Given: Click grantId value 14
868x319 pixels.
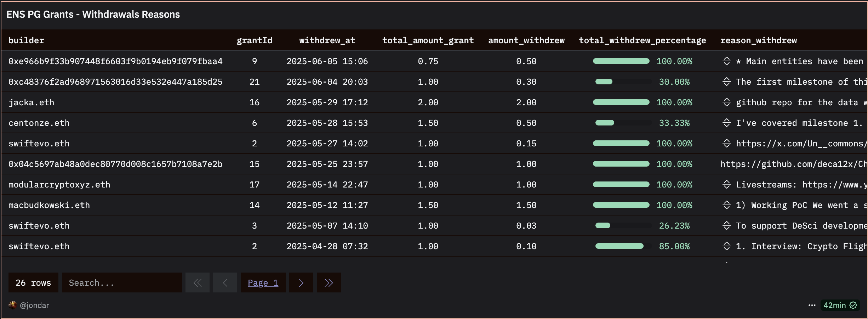Looking at the screenshot, I should tap(255, 205).
